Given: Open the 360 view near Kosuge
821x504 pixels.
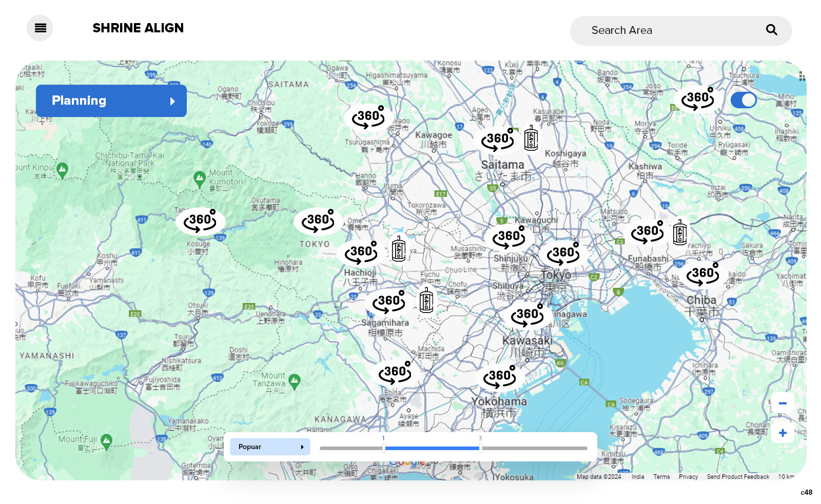Looking at the screenshot, I should point(200,221).
